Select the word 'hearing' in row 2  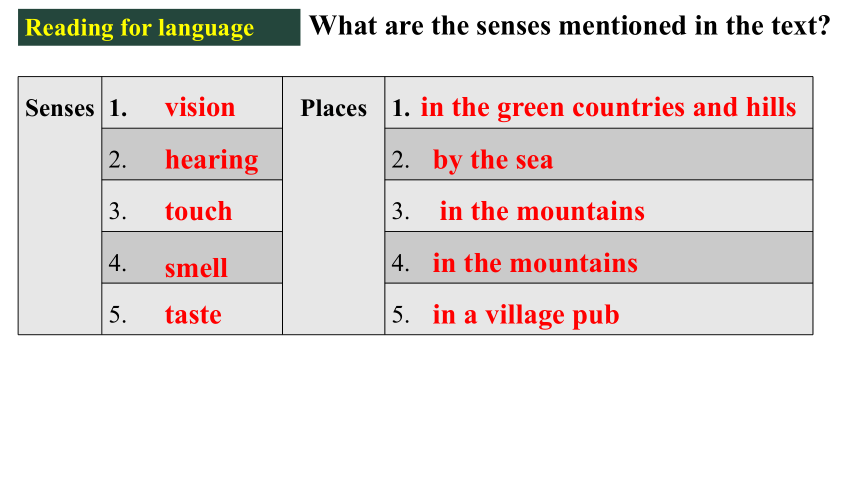[x=212, y=160]
